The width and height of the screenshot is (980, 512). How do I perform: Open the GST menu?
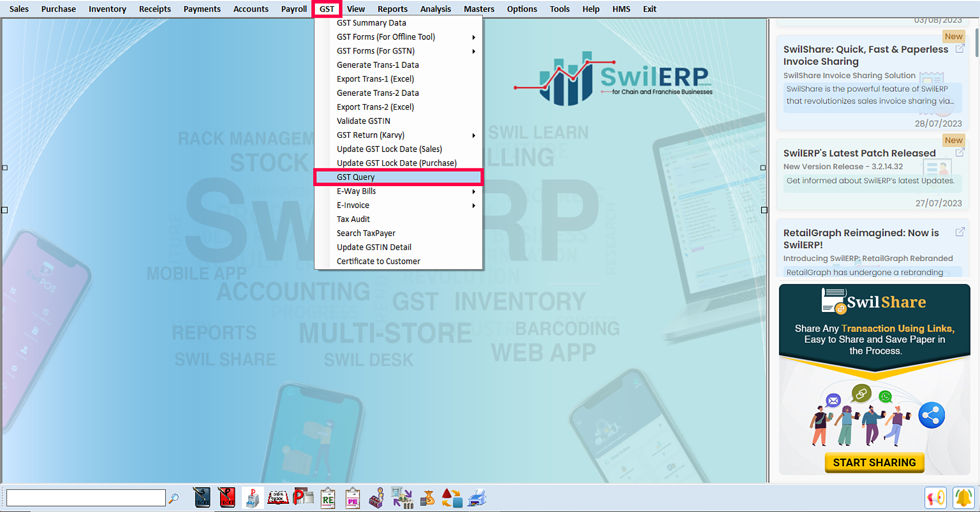tap(327, 9)
